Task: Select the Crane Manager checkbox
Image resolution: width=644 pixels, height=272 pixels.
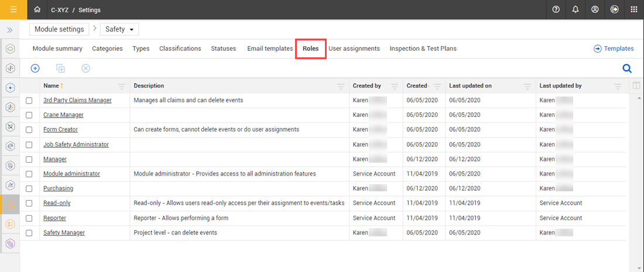Action: [29, 115]
